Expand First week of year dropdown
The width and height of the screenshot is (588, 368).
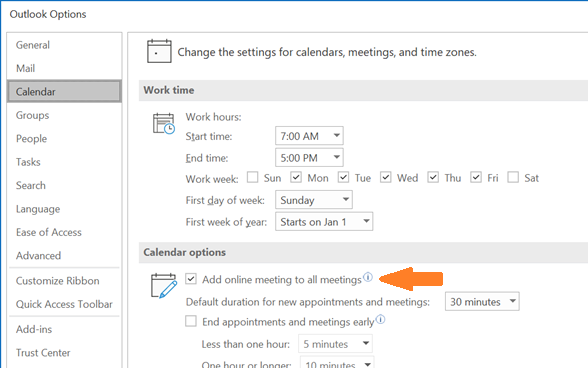324,222
